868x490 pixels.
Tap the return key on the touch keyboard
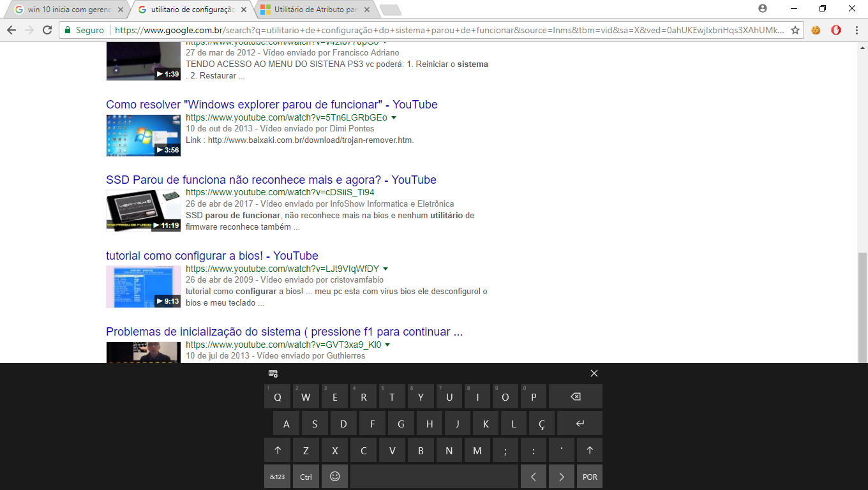580,423
